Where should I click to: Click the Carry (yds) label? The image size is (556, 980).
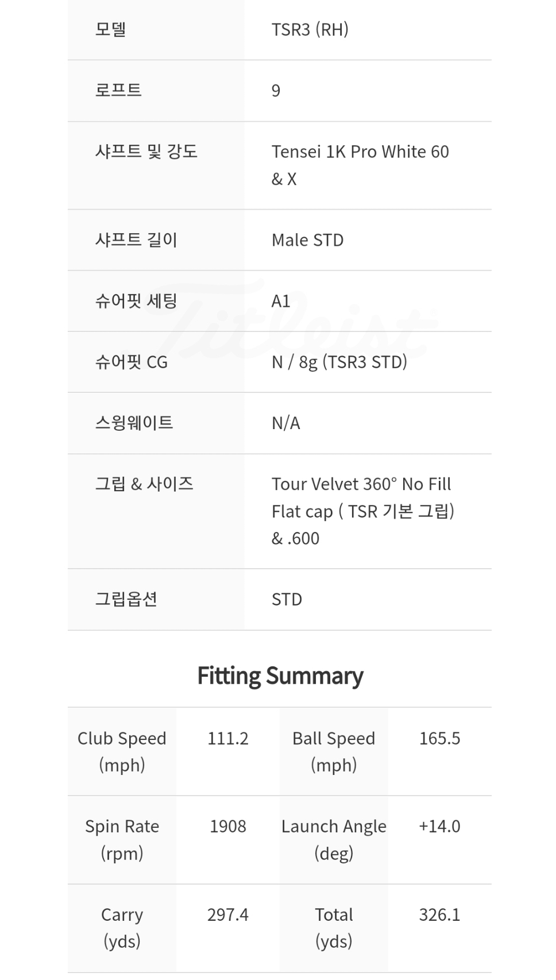click(x=122, y=927)
